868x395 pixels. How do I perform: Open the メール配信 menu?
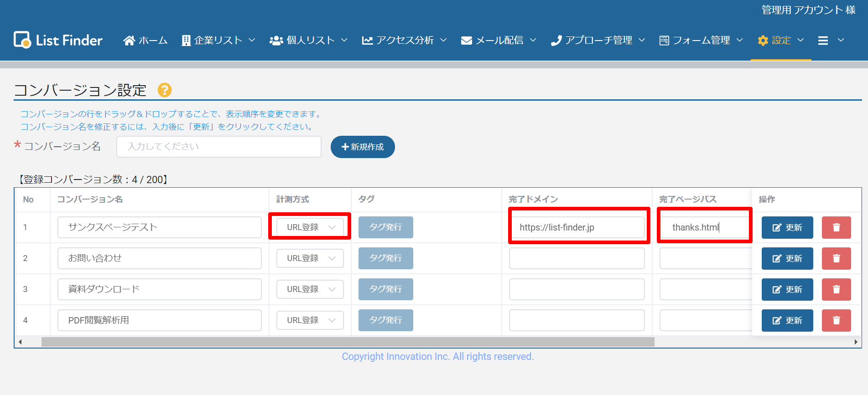click(x=499, y=41)
